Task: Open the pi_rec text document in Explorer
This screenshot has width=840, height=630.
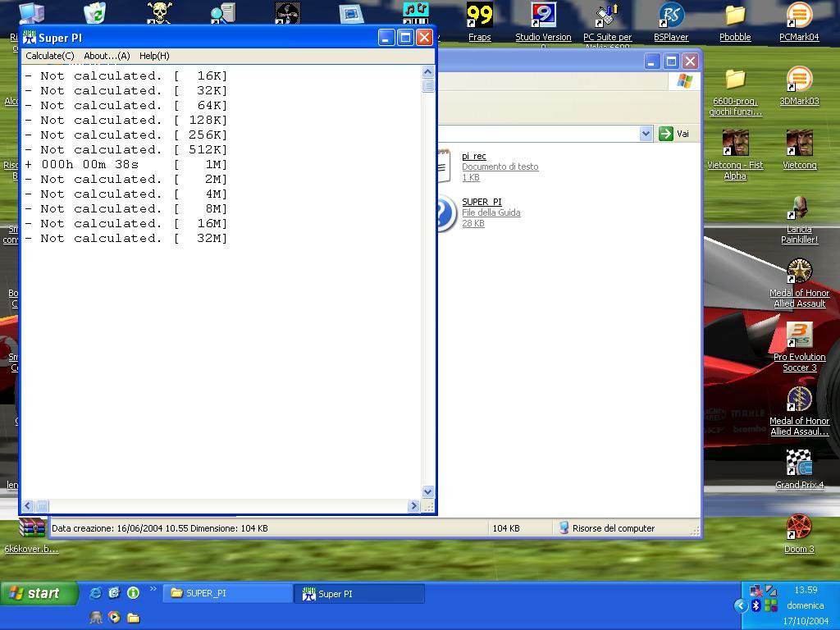Action: click(473, 156)
